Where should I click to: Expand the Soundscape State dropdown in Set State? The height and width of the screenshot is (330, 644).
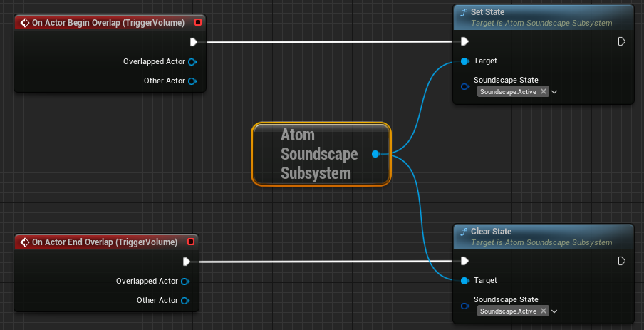click(554, 92)
